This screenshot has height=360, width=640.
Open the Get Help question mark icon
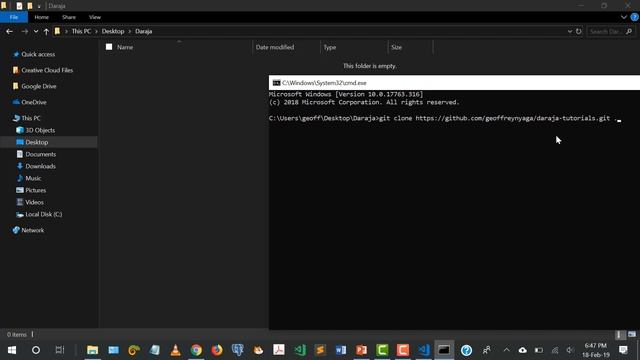[466, 350]
